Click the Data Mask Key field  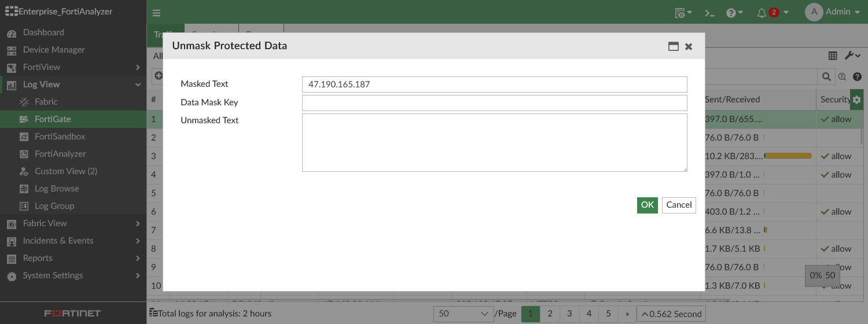click(494, 103)
